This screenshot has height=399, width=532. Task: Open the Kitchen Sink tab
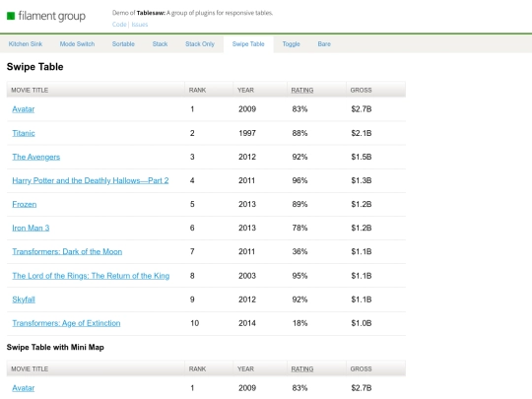click(26, 44)
